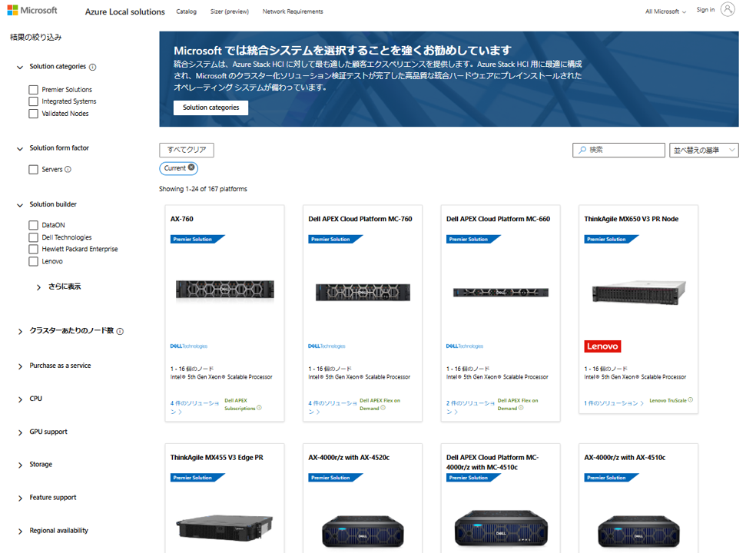Open the 並べ替えの基準 sort dropdown
The width and height of the screenshot is (756, 553).
click(x=704, y=150)
